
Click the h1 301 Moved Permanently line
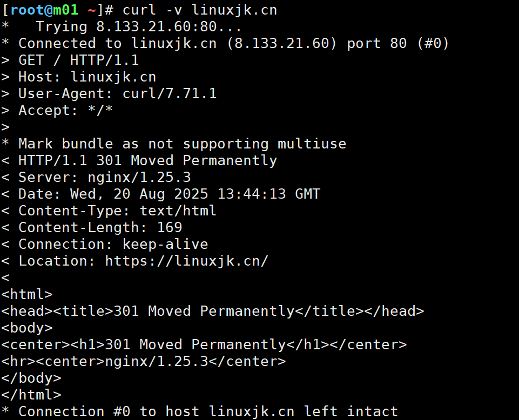point(204,344)
